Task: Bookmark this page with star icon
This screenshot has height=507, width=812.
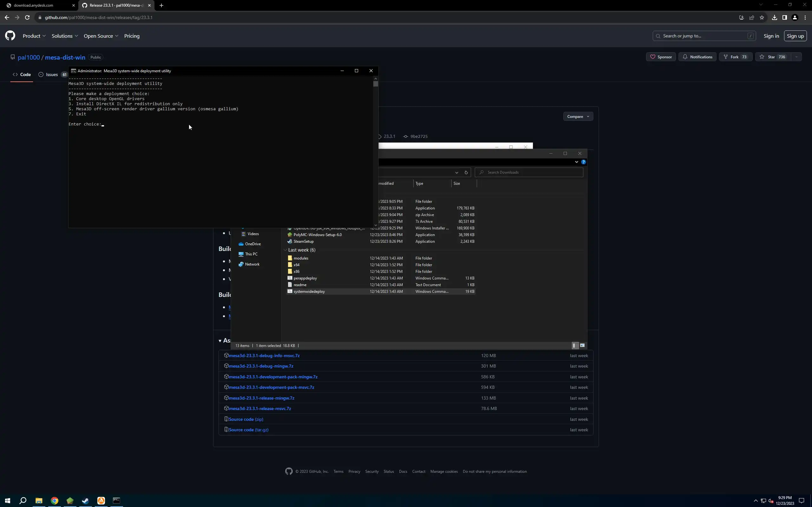Action: point(762,17)
